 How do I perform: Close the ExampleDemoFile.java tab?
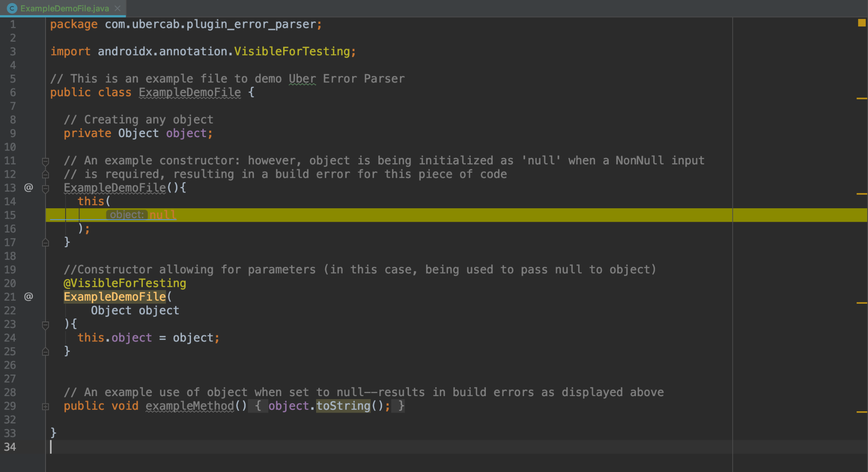[x=118, y=8]
